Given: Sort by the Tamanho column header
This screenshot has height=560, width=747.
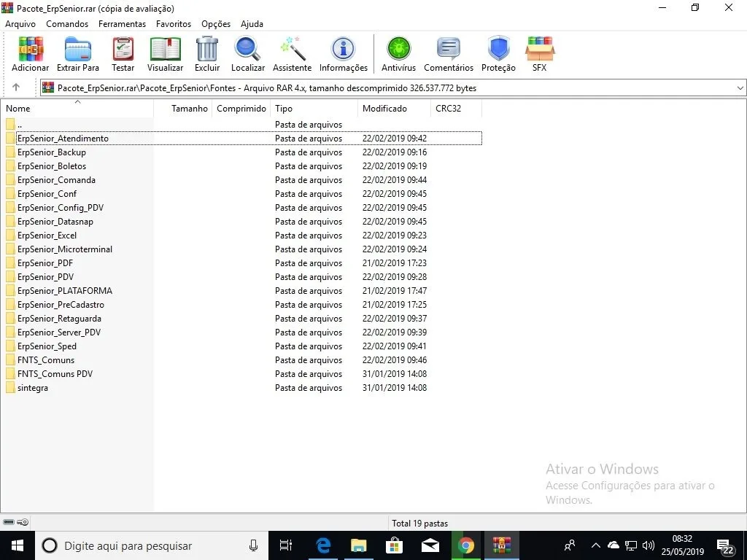Looking at the screenshot, I should coord(183,108).
